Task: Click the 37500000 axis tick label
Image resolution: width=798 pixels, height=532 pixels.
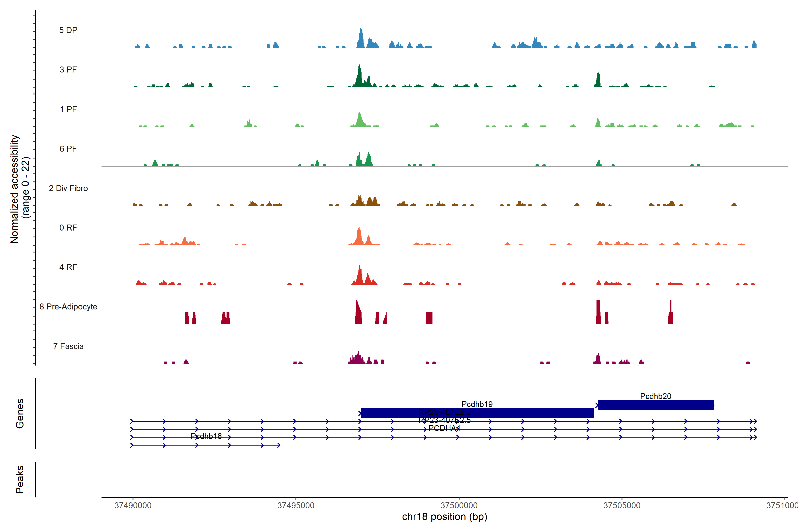Action: (459, 506)
